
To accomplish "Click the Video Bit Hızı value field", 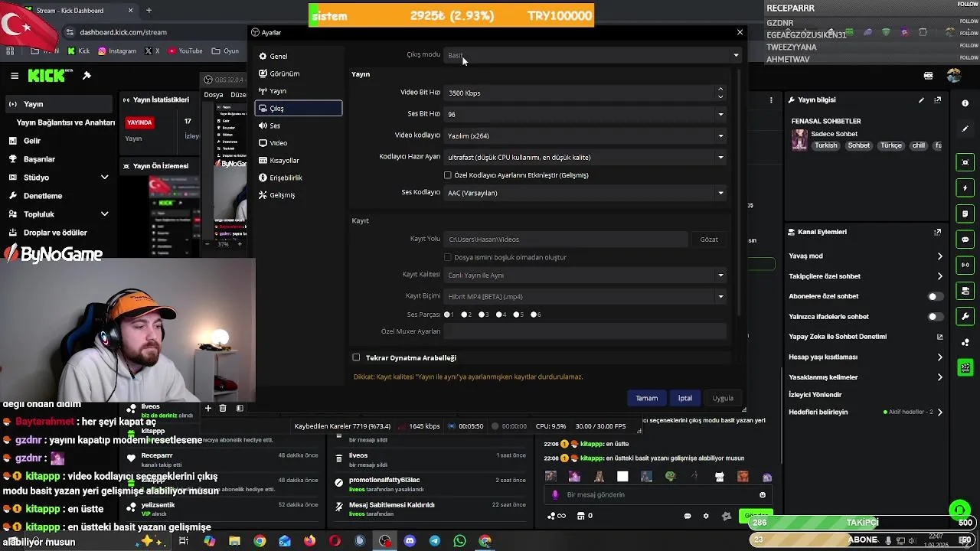I will (x=580, y=93).
